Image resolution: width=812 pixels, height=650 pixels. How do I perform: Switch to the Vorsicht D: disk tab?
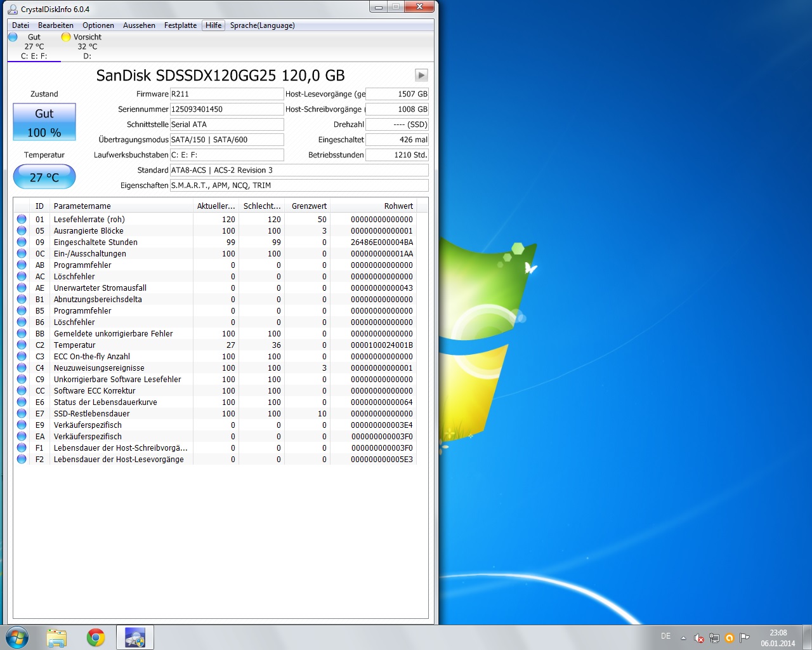87,46
